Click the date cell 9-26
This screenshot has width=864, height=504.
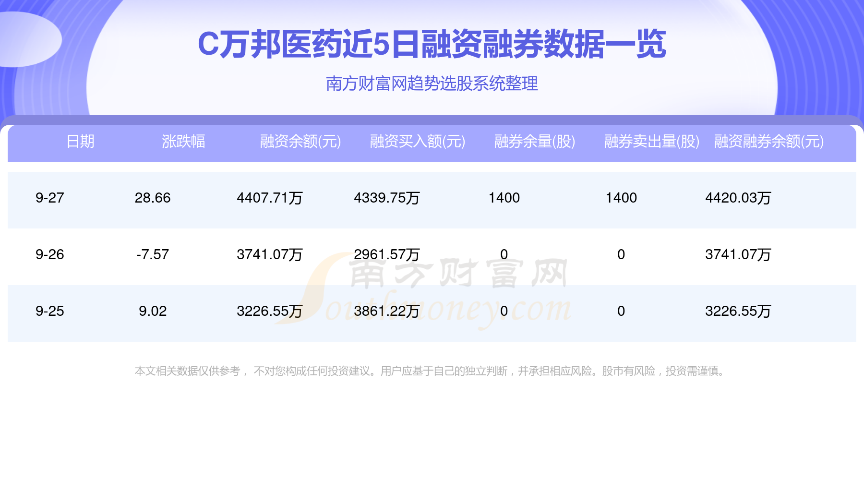(50, 254)
